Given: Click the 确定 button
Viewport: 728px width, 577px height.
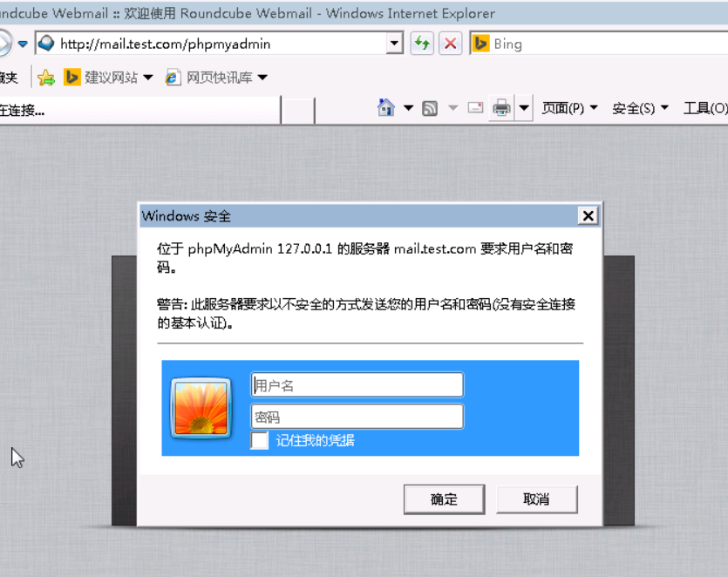Looking at the screenshot, I should 445,499.
